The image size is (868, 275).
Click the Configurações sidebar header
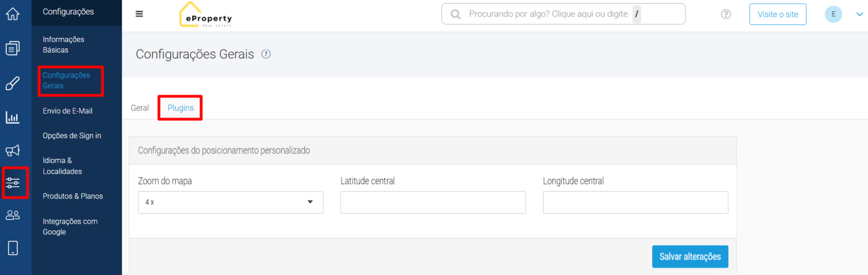(x=69, y=12)
